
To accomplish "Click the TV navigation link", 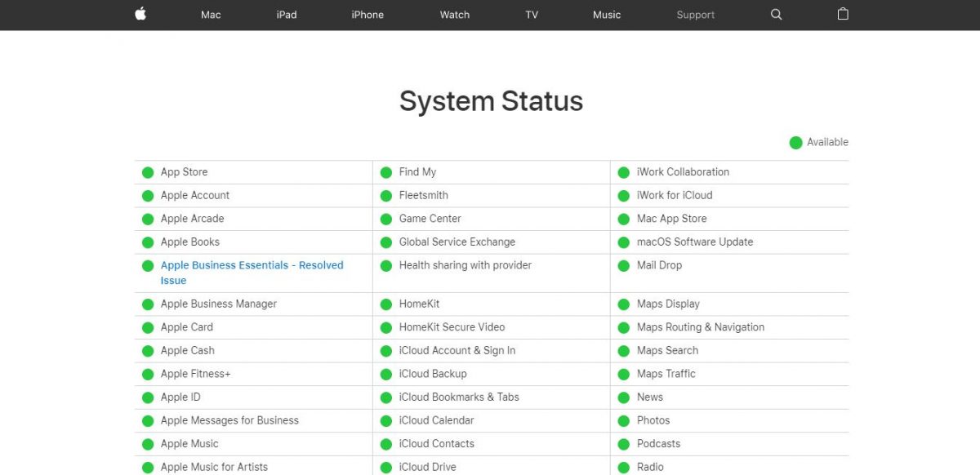I will [532, 15].
